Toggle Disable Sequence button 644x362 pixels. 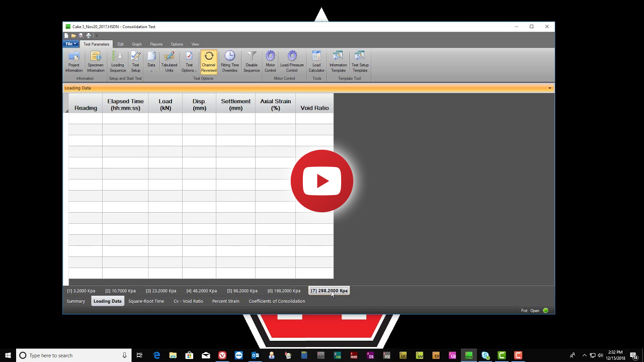[x=252, y=62]
